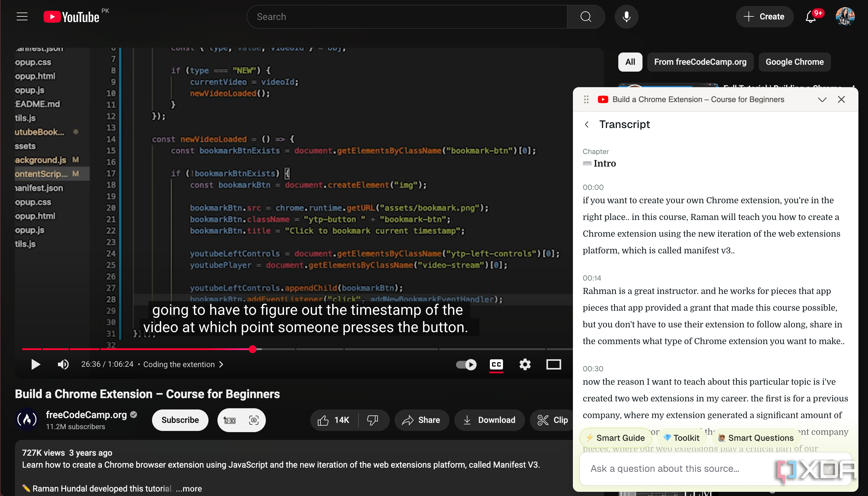
Task: Toggle the autoplay switch
Action: point(466,364)
